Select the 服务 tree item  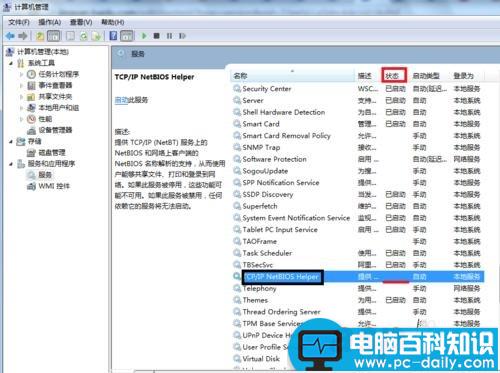pos(45,175)
